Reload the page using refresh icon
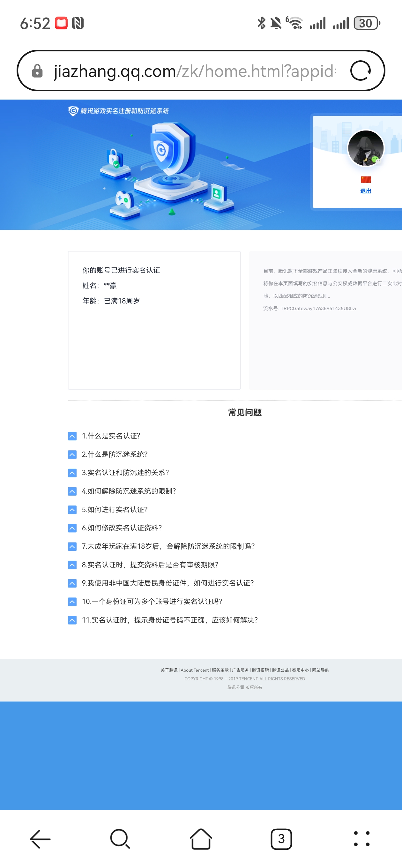402x868 pixels. coord(360,71)
